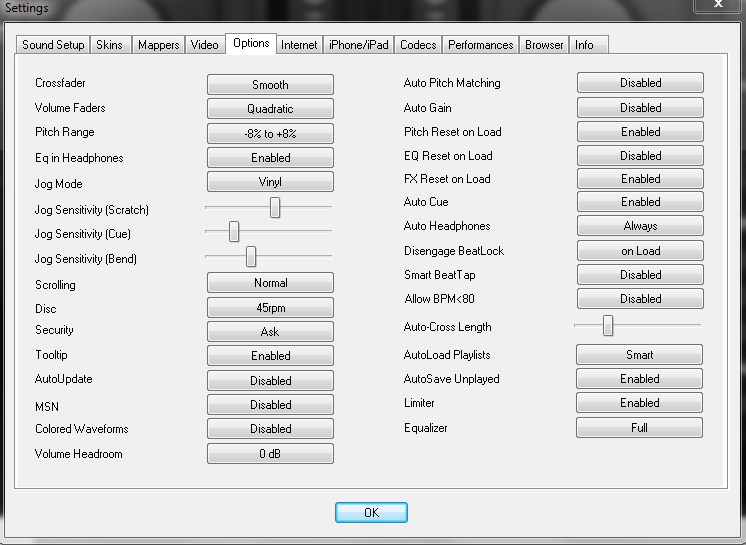Change Disc speed 45rpm option
This screenshot has width=746, height=545.
coord(270,308)
